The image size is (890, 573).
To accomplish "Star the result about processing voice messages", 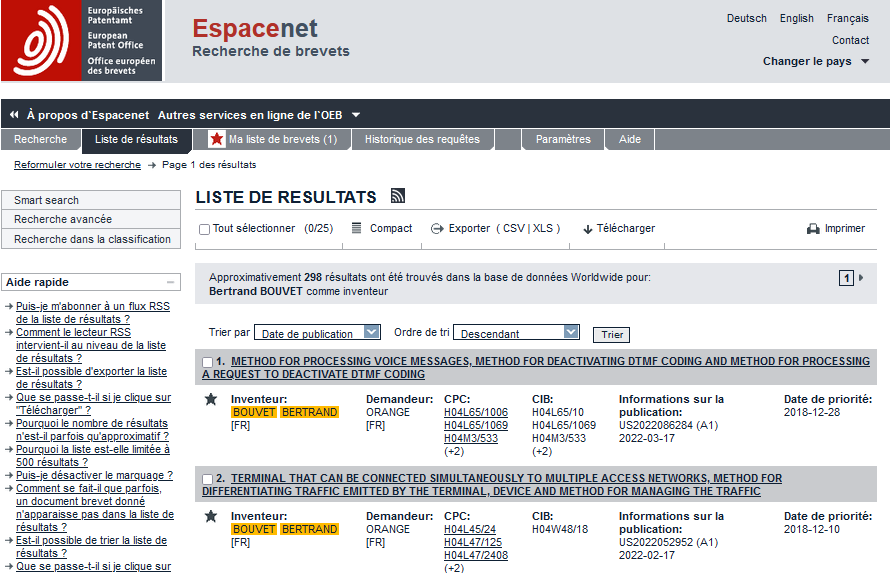I will pos(211,399).
